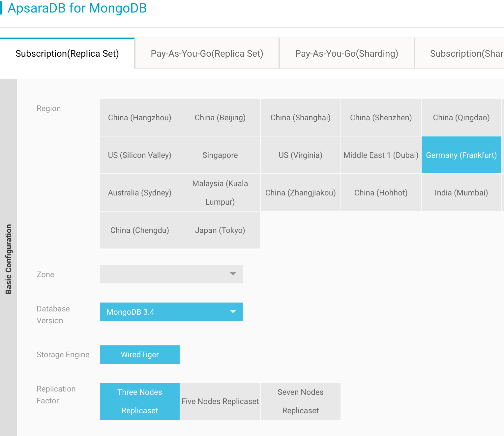Click the ApsaraDB for MongoDB heading
The image size is (504, 436).
[77, 8]
